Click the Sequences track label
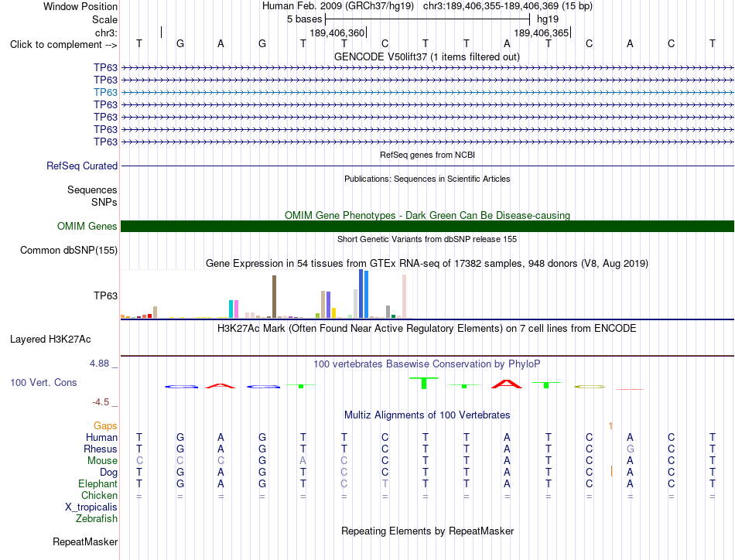This screenshot has width=735, height=560. (x=92, y=190)
